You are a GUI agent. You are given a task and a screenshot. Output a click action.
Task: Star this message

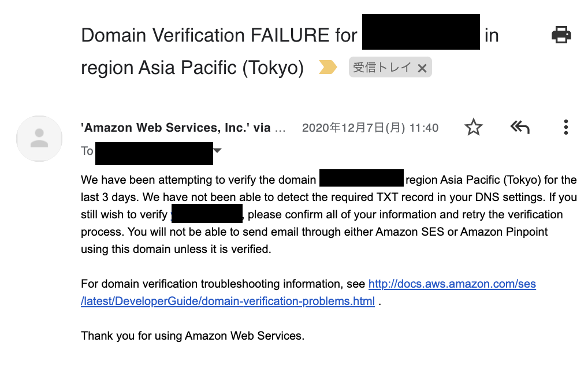474,127
